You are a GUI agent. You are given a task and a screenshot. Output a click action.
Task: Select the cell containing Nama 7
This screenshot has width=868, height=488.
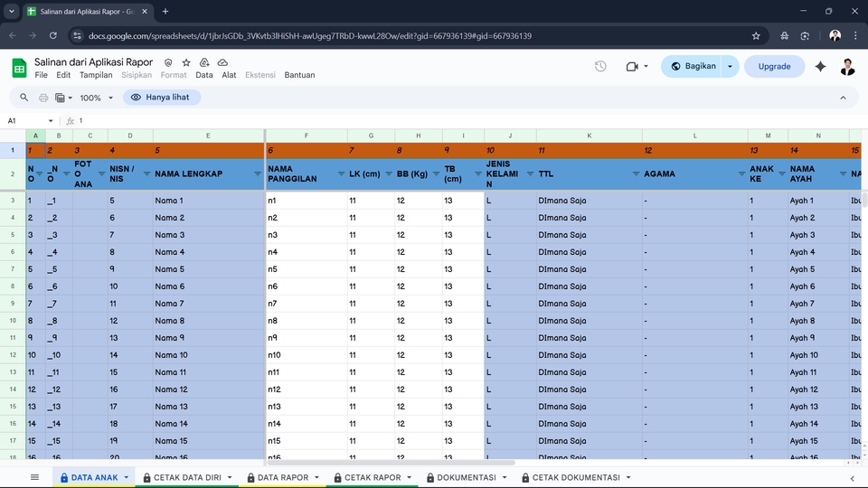tap(208, 304)
